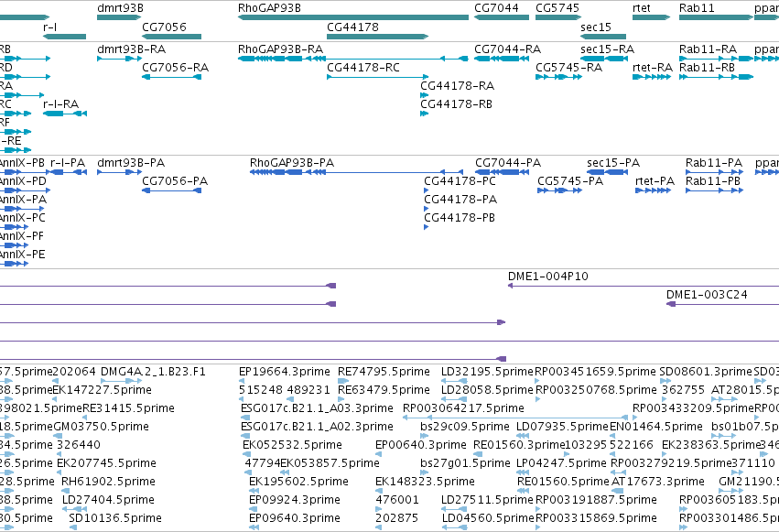Select the LD27511.5prime EST
This screenshot has height=532, width=779.
pyautogui.click(x=454, y=509)
